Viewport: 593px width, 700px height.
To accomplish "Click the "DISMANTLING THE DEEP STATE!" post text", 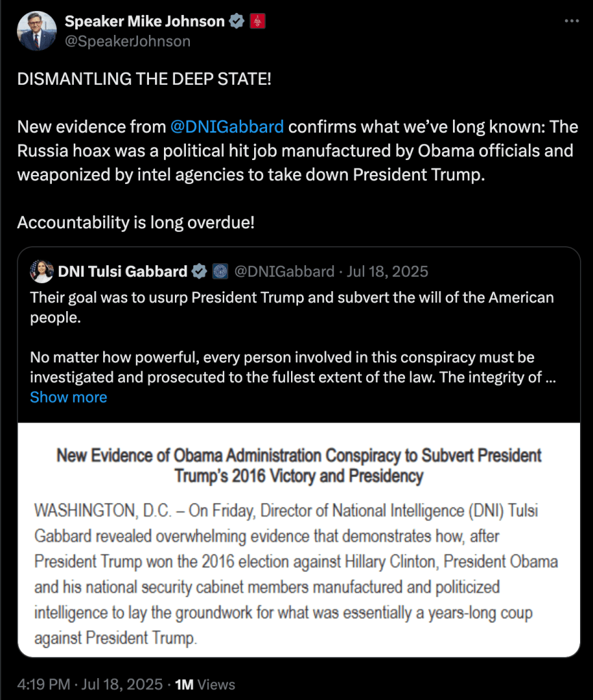I will (144, 79).
